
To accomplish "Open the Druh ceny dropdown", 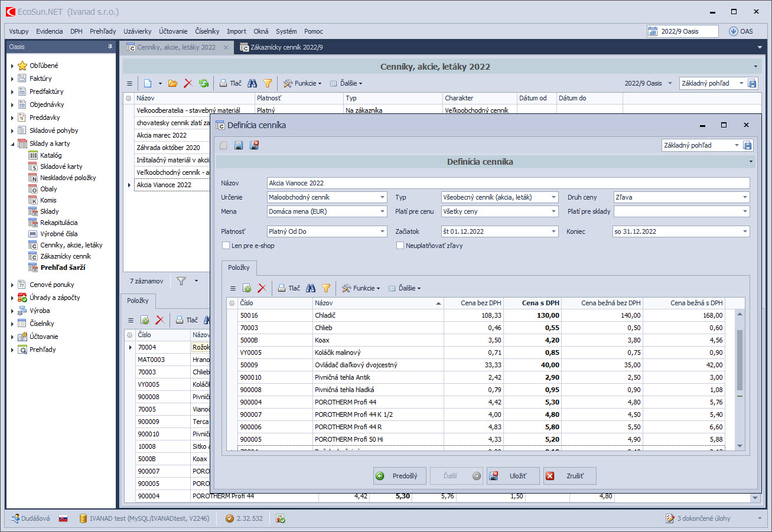I will [x=745, y=197].
